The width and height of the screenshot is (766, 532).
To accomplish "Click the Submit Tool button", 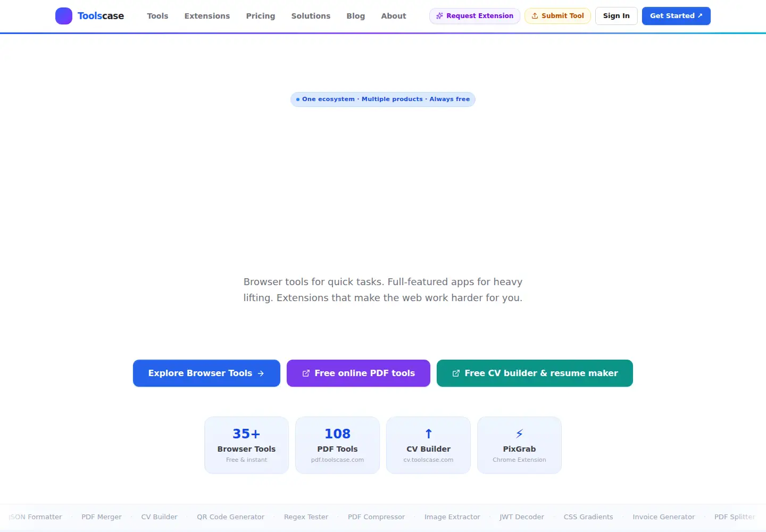I will point(557,16).
